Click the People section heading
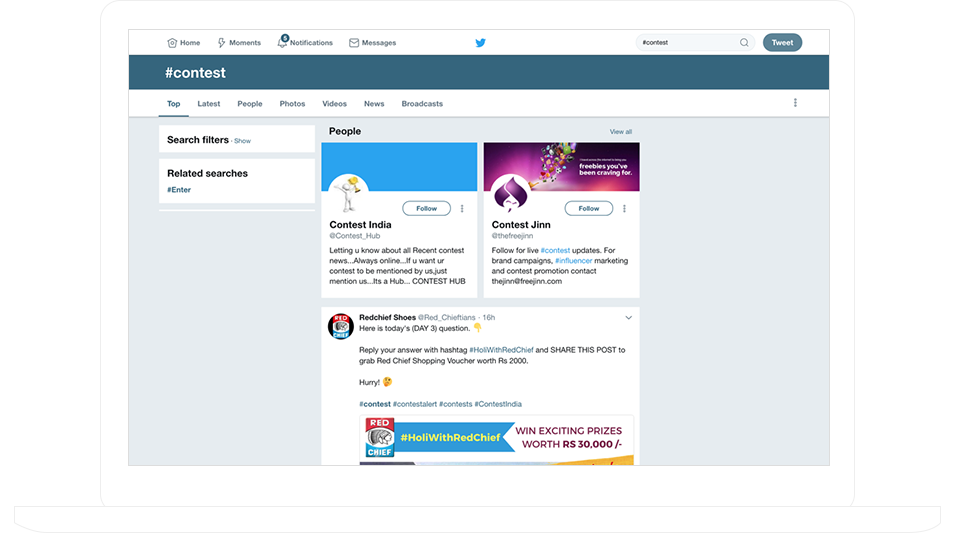 coord(345,132)
